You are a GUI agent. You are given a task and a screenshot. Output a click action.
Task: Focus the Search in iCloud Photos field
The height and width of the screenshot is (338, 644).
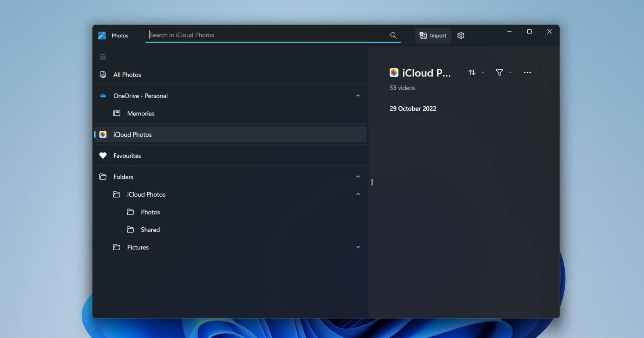273,35
